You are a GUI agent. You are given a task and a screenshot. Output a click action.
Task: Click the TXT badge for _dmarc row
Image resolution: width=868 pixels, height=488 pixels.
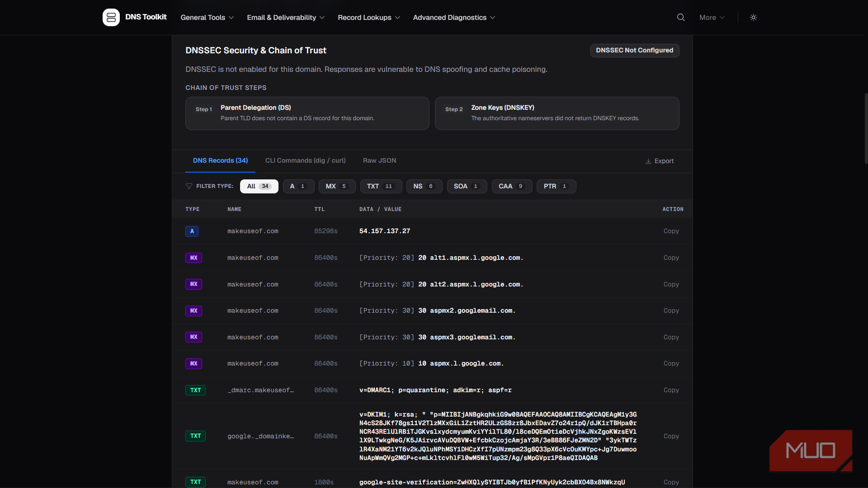point(195,390)
